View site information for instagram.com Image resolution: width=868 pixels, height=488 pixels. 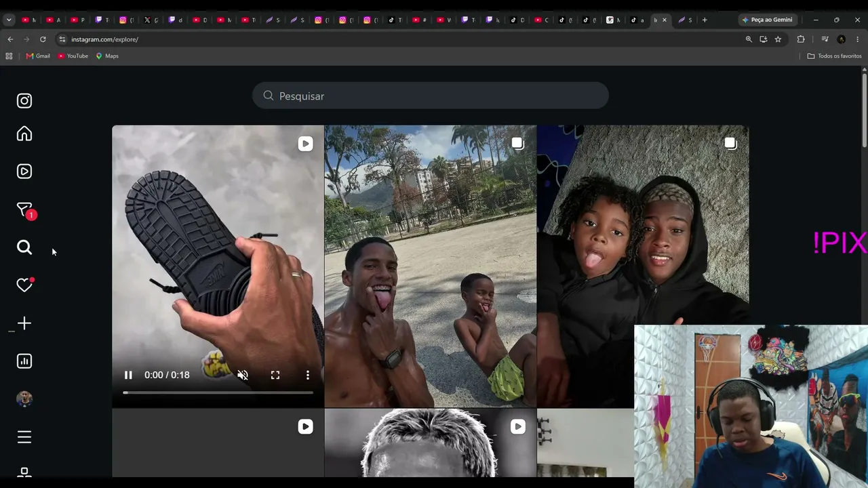click(x=62, y=39)
